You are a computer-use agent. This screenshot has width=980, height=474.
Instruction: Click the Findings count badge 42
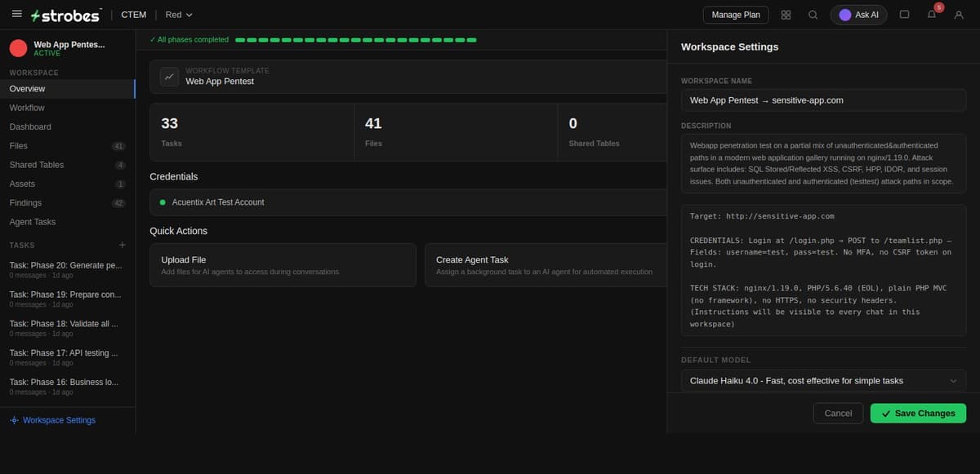coord(118,203)
